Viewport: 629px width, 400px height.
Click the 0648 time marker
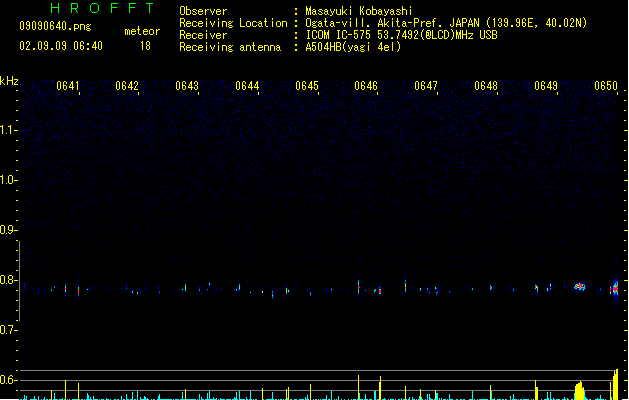pyautogui.click(x=486, y=86)
